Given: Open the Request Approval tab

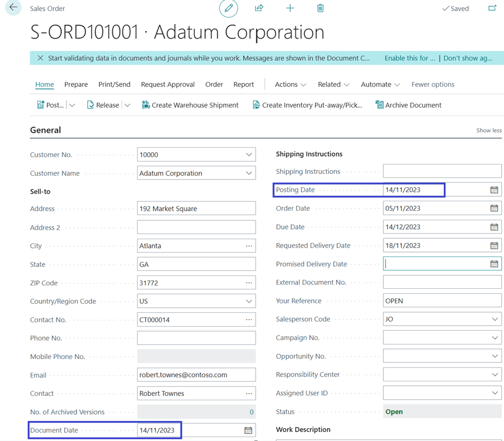Looking at the screenshot, I should 167,84.
